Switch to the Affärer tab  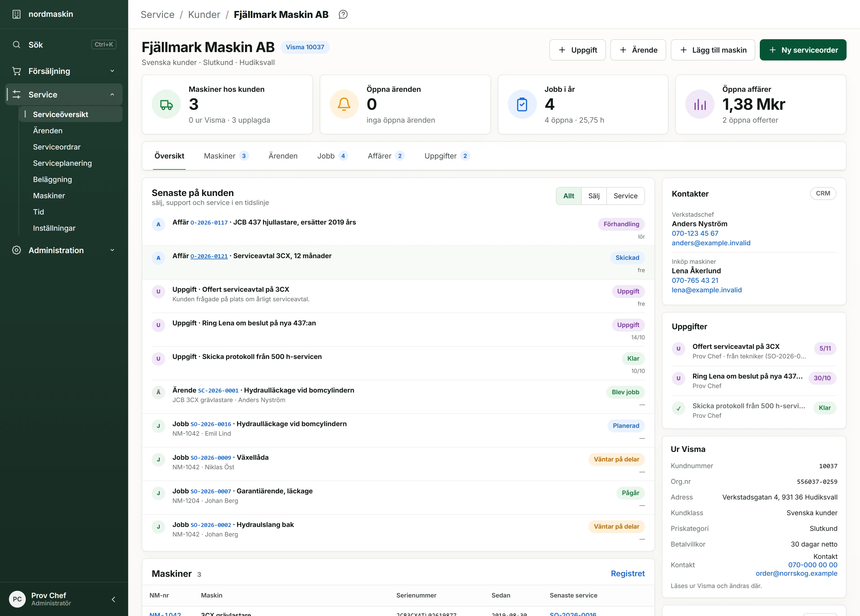pyautogui.click(x=386, y=156)
